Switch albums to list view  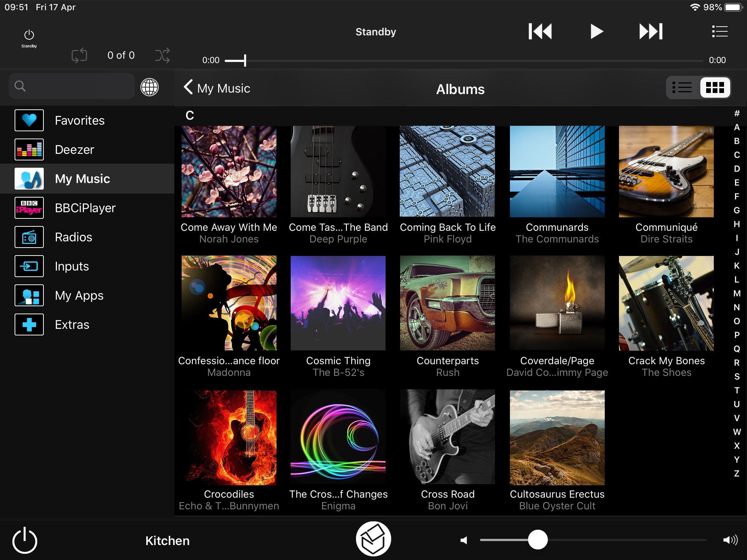coord(682,87)
